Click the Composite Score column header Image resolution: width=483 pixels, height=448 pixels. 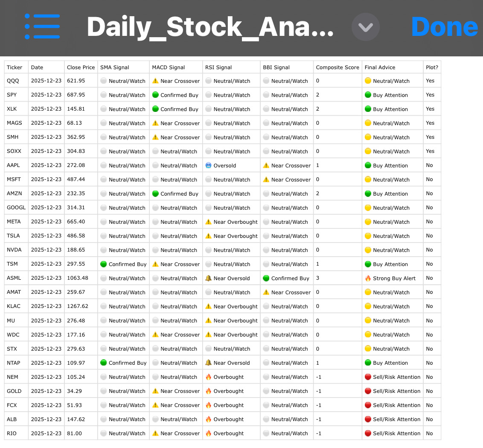tap(338, 67)
